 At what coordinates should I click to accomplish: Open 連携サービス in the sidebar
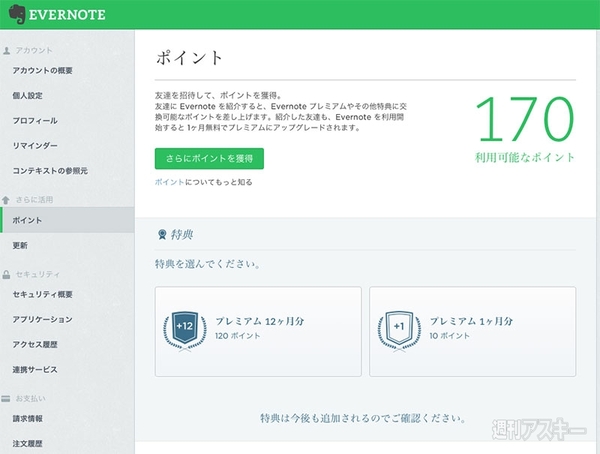point(35,369)
